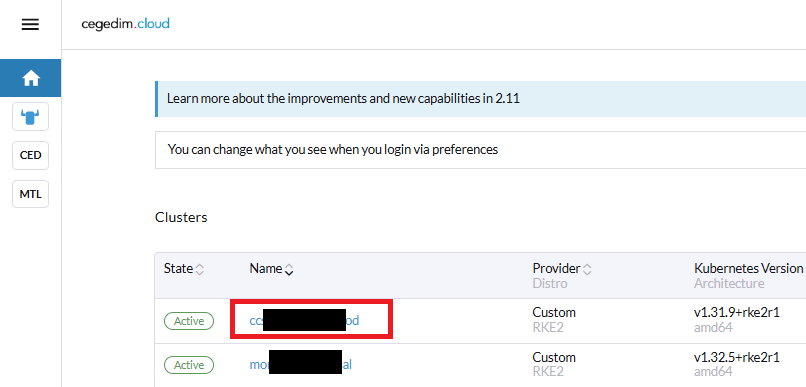Select the v1.32.5+rke2r1 version cell

click(737, 357)
